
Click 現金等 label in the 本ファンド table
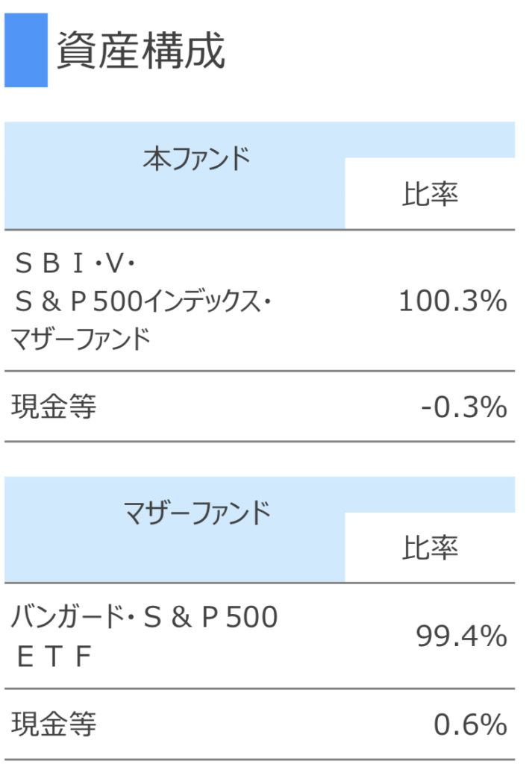[54, 407]
